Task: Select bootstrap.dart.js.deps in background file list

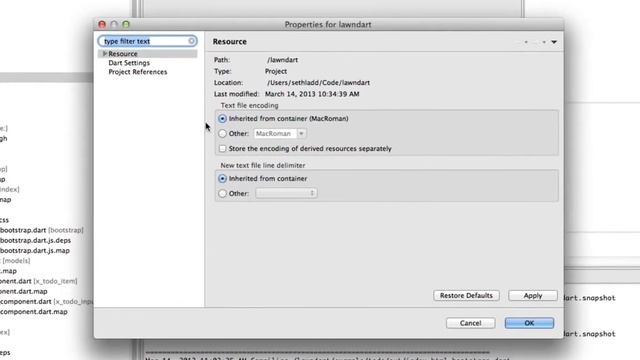Action: coord(36,240)
